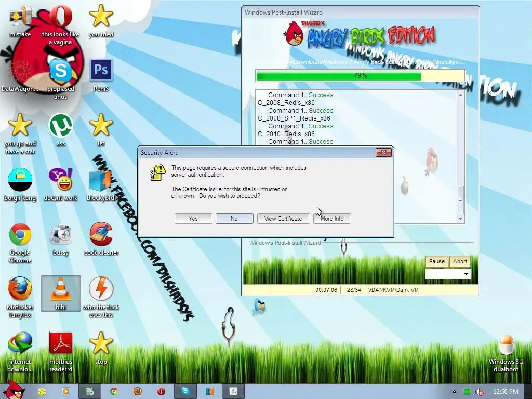
Task: Click the log scrollbar down arrow
Action: (460, 219)
